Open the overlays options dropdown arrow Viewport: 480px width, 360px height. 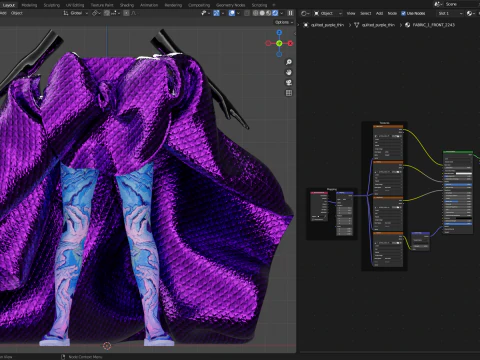tap(238, 13)
